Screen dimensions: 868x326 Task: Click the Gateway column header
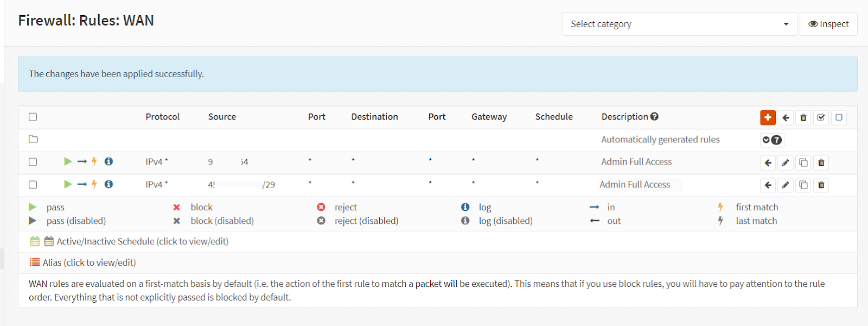489,116
